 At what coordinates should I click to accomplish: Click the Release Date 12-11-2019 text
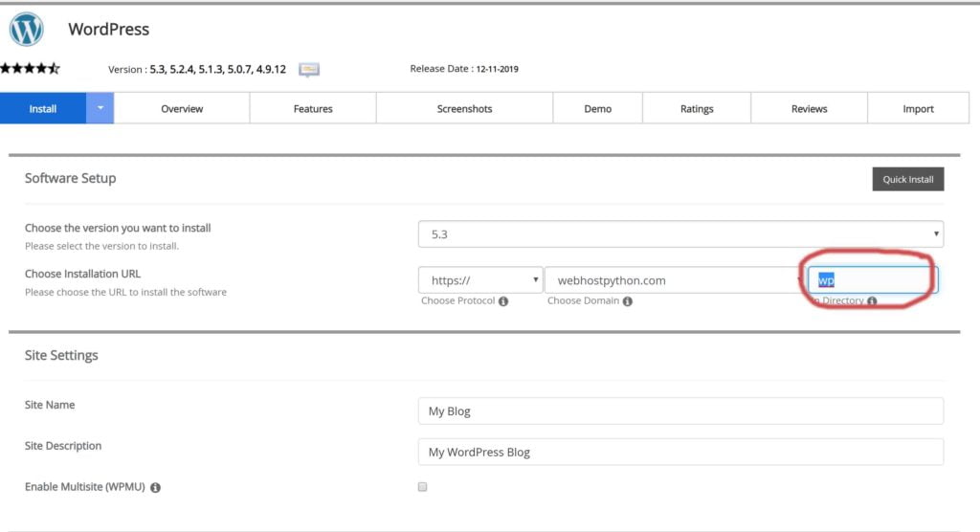tap(464, 69)
